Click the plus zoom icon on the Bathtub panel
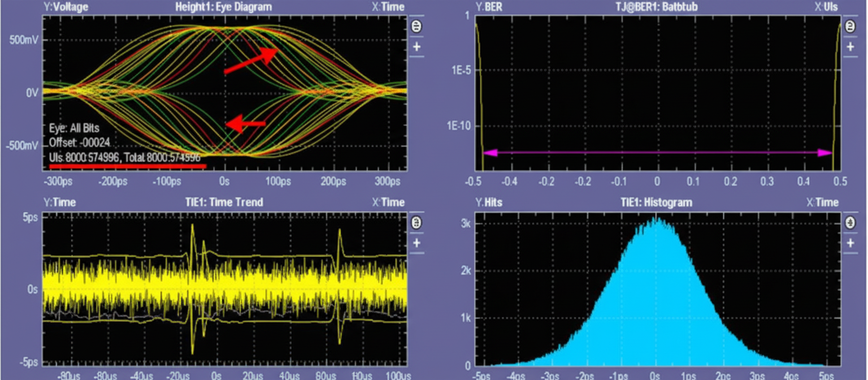The width and height of the screenshot is (868, 380). pyautogui.click(x=849, y=46)
